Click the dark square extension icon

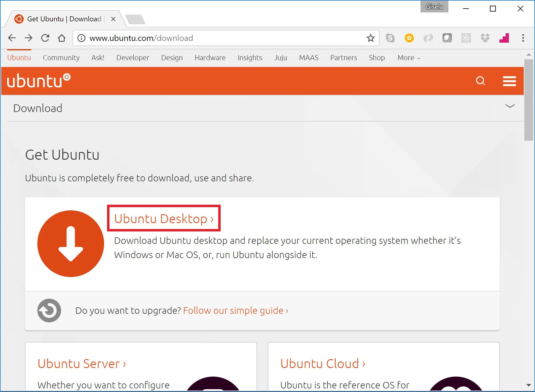click(x=447, y=38)
